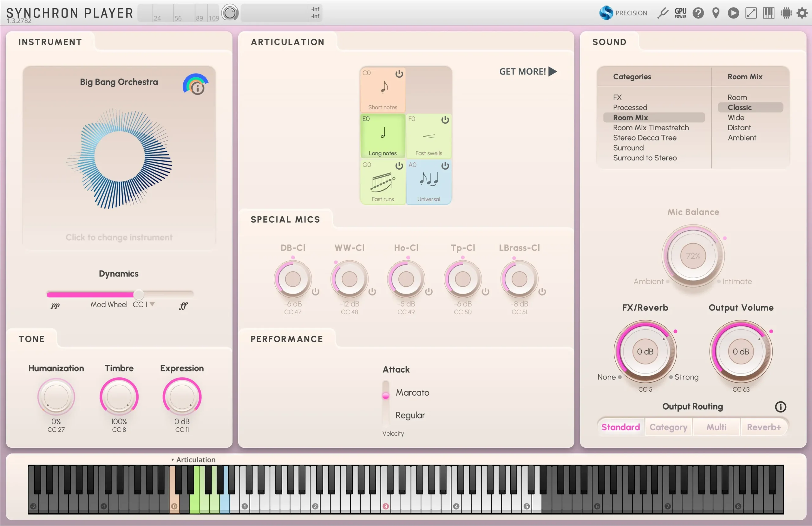Open the Mod Wheel CC 1 dropdown
The image size is (812, 526).
(x=152, y=304)
